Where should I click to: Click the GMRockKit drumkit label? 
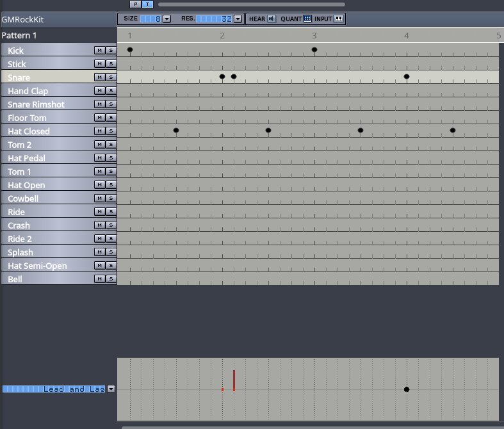coord(22,20)
